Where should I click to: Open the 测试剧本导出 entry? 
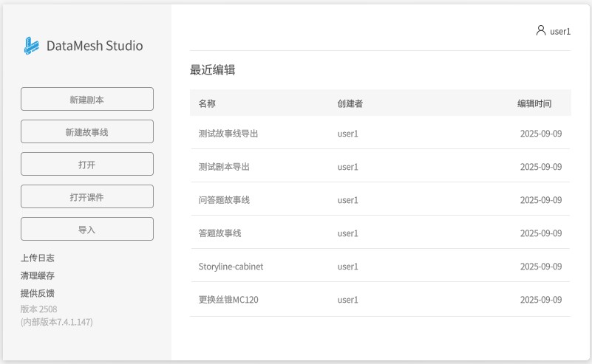224,167
